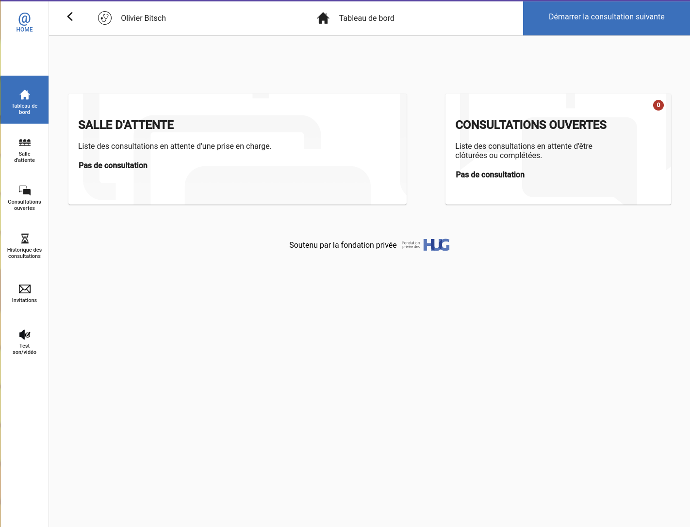
Task: Open Invitations envelope icon
Action: [x=25, y=289]
